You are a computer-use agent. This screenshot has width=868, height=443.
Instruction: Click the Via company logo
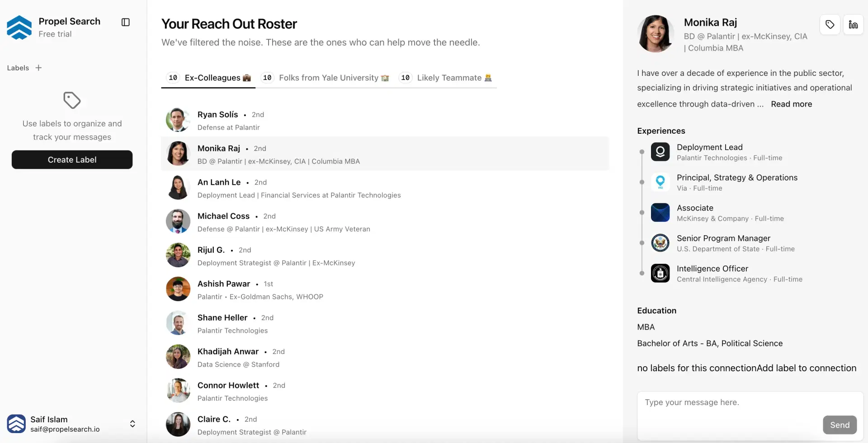[660, 182]
